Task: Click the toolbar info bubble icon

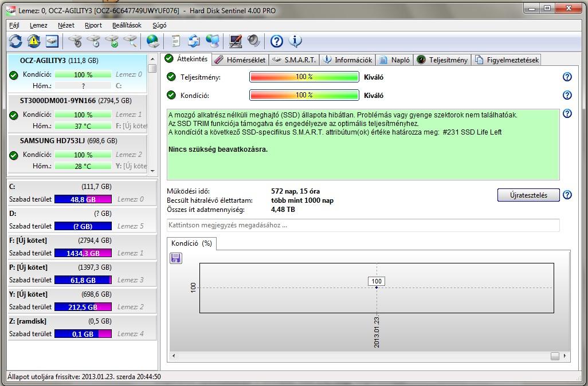Action: [295, 41]
